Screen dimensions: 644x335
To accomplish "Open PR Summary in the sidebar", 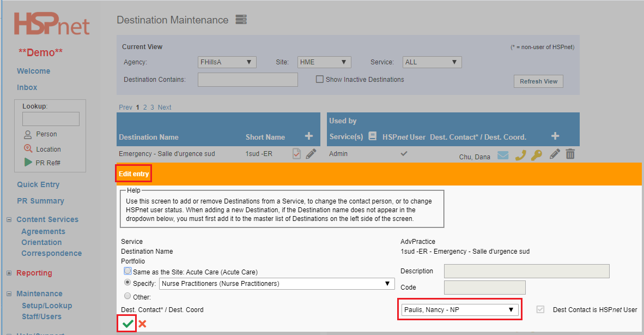I will (41, 201).
